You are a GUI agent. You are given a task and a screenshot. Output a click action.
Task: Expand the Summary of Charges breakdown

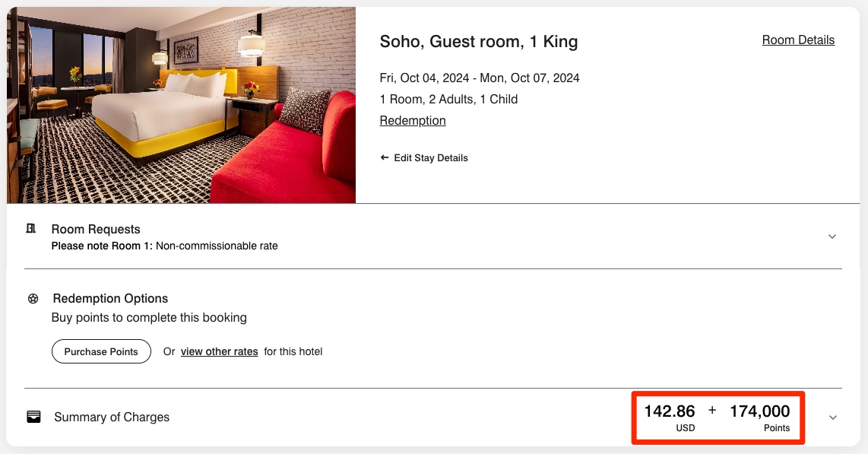coord(832,417)
